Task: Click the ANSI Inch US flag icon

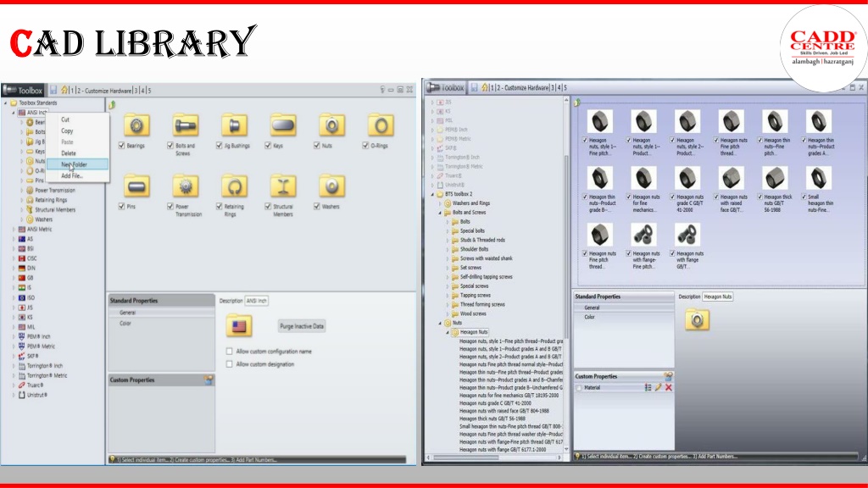Action: (239, 326)
